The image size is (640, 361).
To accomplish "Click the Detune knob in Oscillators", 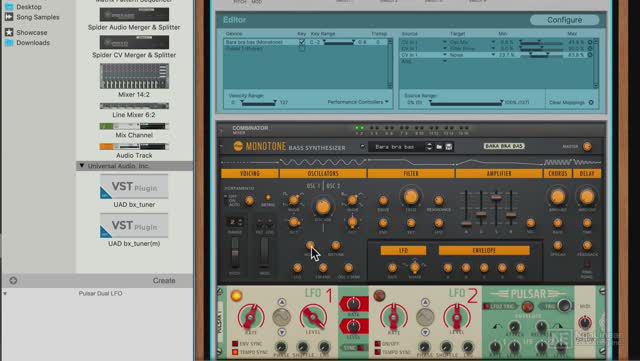I will tap(336, 245).
